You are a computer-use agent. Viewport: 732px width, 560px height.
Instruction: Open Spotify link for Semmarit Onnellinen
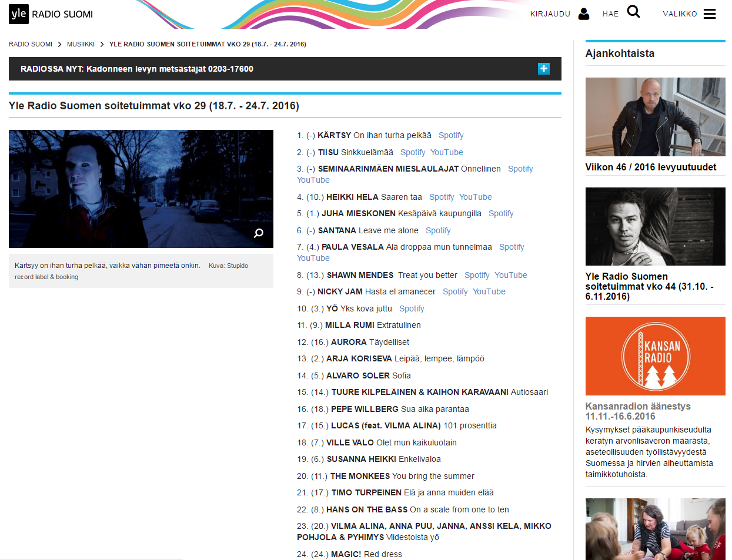pos(520,169)
